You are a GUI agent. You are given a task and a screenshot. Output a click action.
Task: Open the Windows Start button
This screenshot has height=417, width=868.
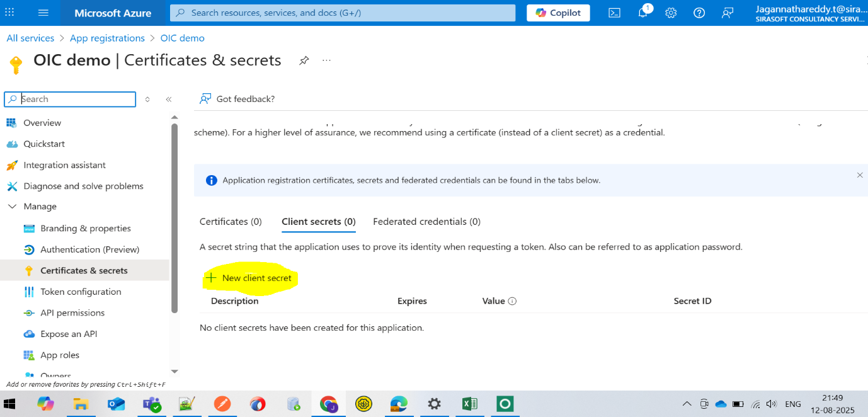pyautogui.click(x=9, y=404)
